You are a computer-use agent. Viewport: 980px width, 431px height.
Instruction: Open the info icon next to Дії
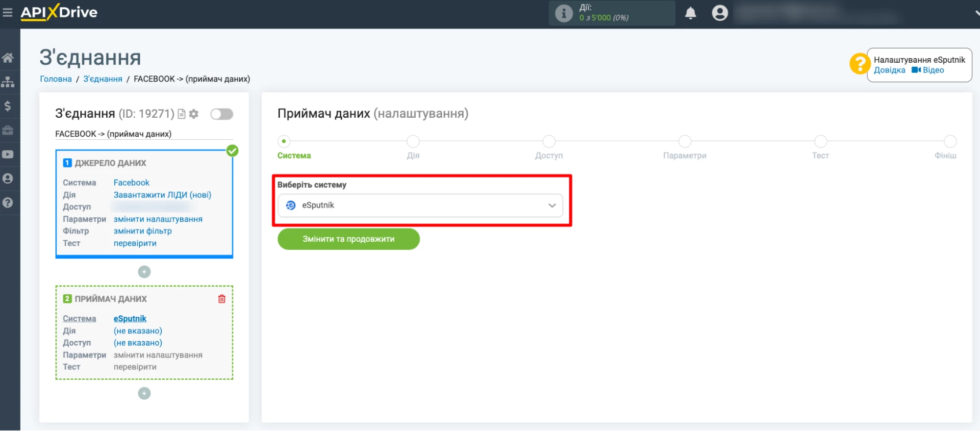click(x=564, y=13)
